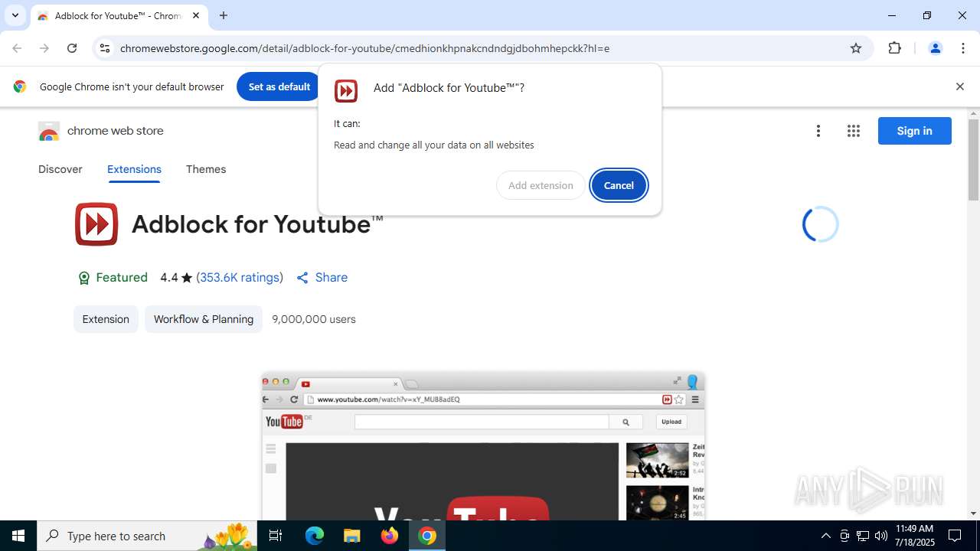Switch to the Discover tab

[x=60, y=169]
